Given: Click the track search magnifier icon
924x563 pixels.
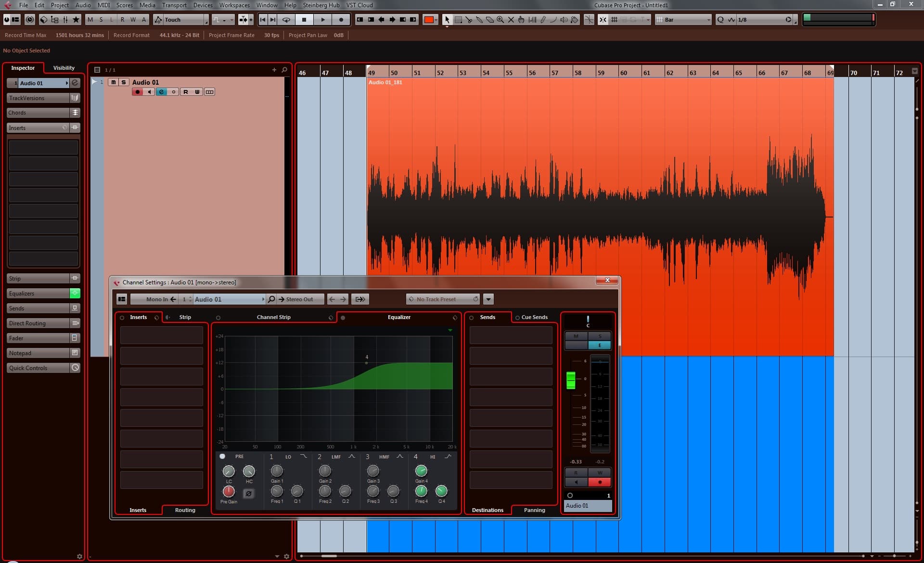Looking at the screenshot, I should [x=284, y=70].
